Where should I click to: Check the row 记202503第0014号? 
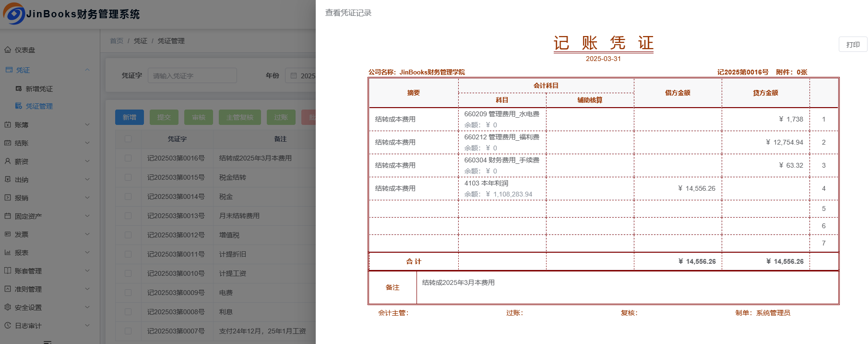pos(128,196)
